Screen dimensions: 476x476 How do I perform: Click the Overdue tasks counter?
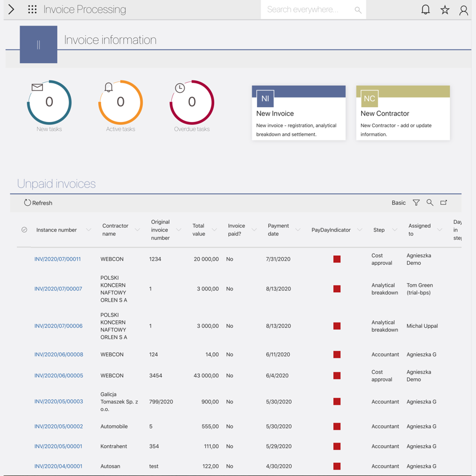pyautogui.click(x=192, y=103)
